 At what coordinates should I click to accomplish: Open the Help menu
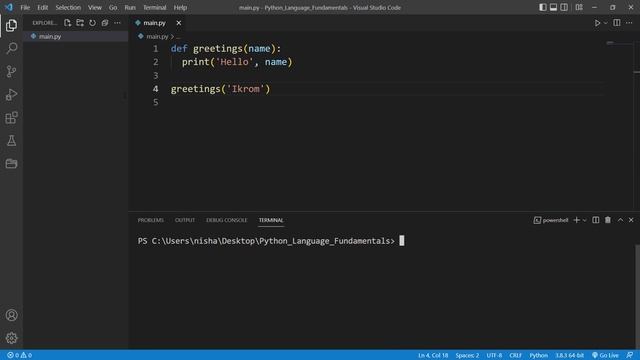(x=180, y=7)
